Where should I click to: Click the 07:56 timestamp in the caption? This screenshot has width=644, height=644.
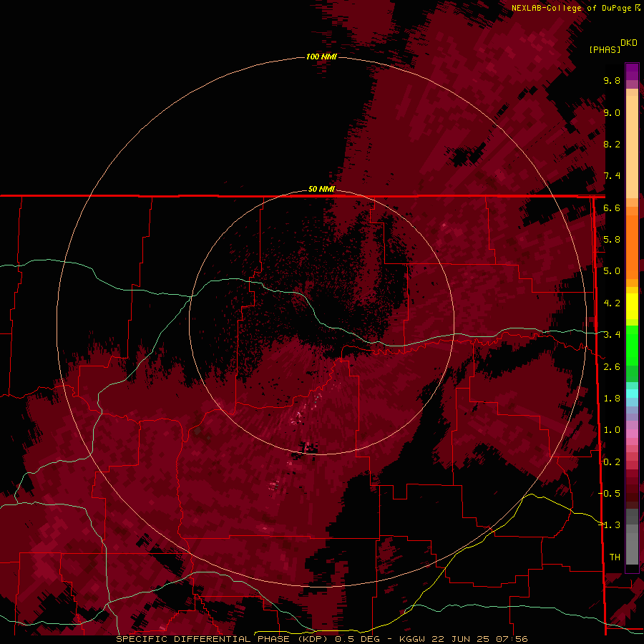(512, 639)
